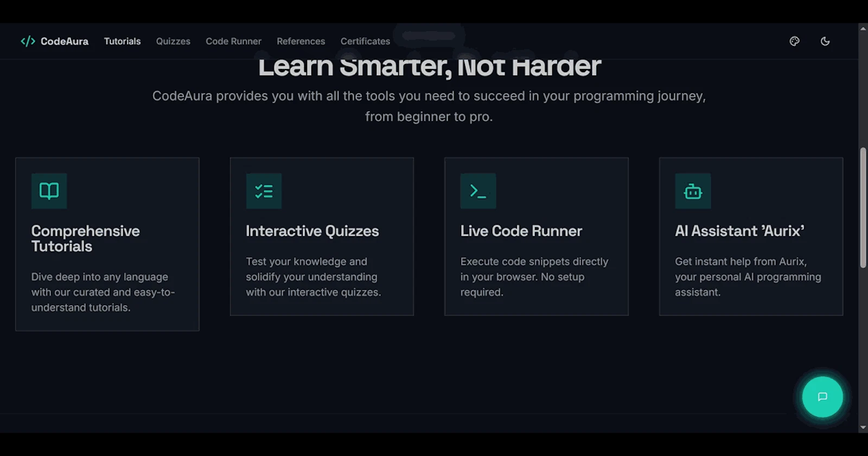Screen dimensions: 868x456
Task: Click the 'Learn Smarter, Not Harder' heading
Action: pos(429,67)
